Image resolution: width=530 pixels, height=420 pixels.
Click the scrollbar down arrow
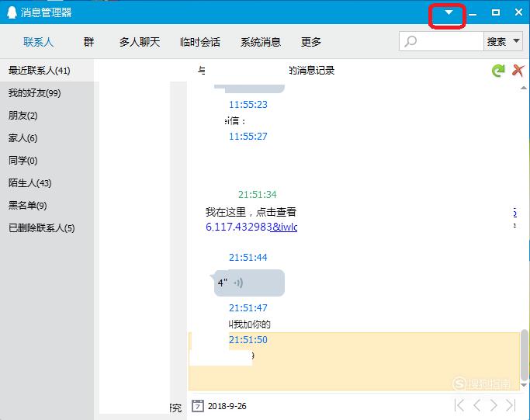pos(524,385)
